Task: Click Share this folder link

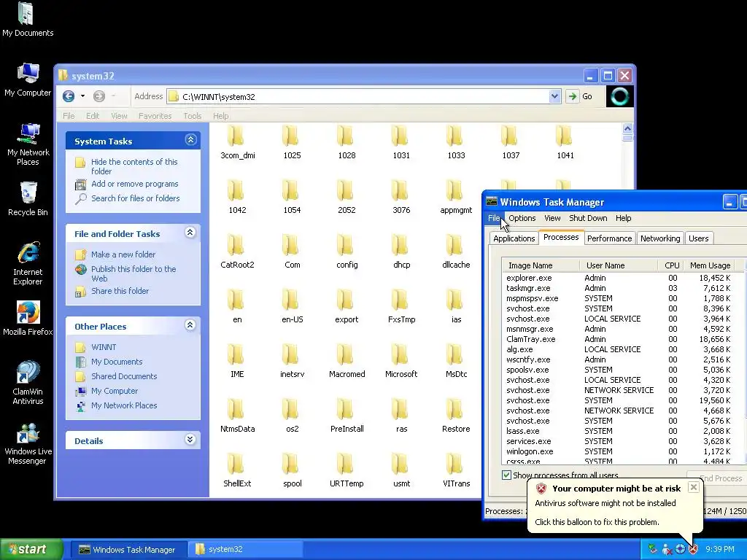Action: [120, 291]
